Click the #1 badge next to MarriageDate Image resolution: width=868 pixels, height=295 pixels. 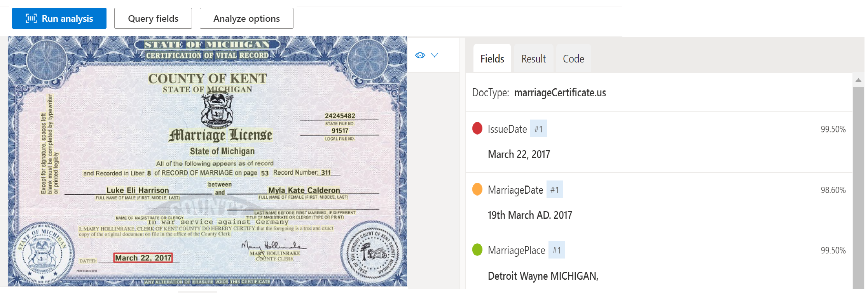tap(555, 189)
